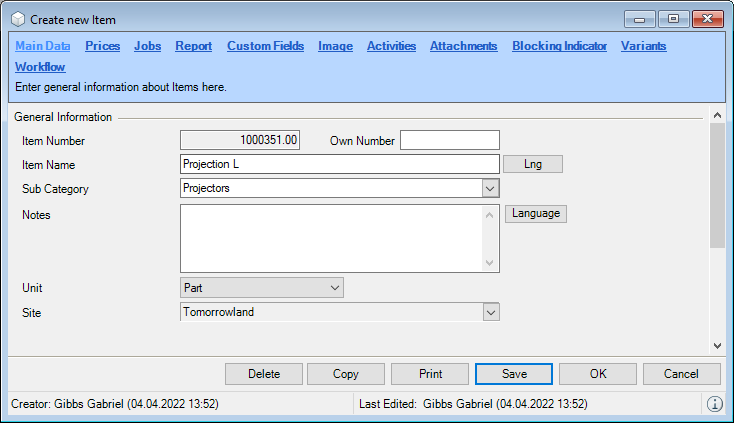The image size is (734, 423).
Task: Click the scroll down arrow of form panel
Action: click(x=716, y=345)
